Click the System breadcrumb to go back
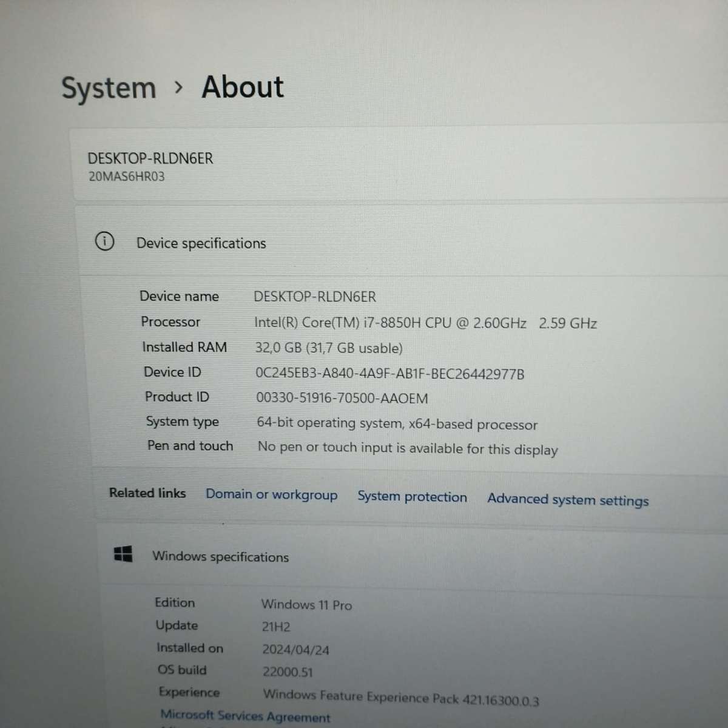This screenshot has height=728, width=728. click(109, 87)
